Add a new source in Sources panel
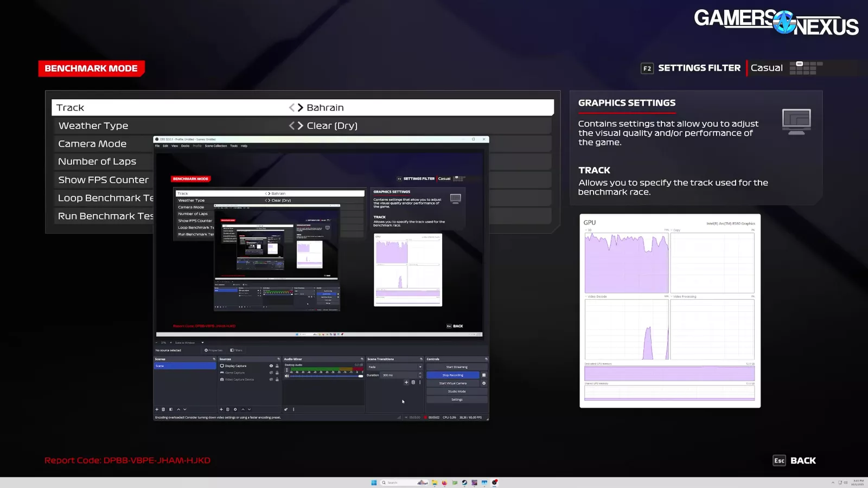This screenshot has height=488, width=868. click(x=221, y=409)
